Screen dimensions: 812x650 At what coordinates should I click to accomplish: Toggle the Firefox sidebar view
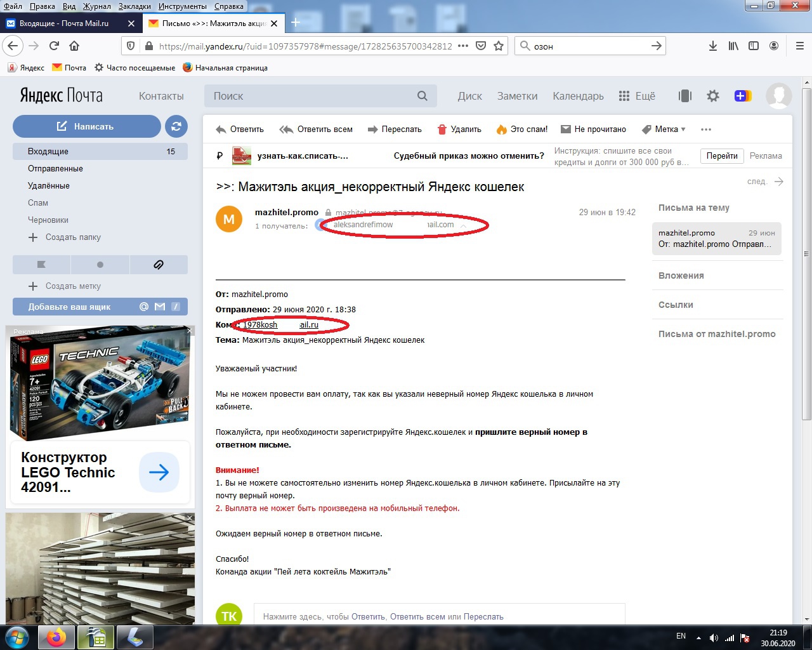tap(754, 46)
